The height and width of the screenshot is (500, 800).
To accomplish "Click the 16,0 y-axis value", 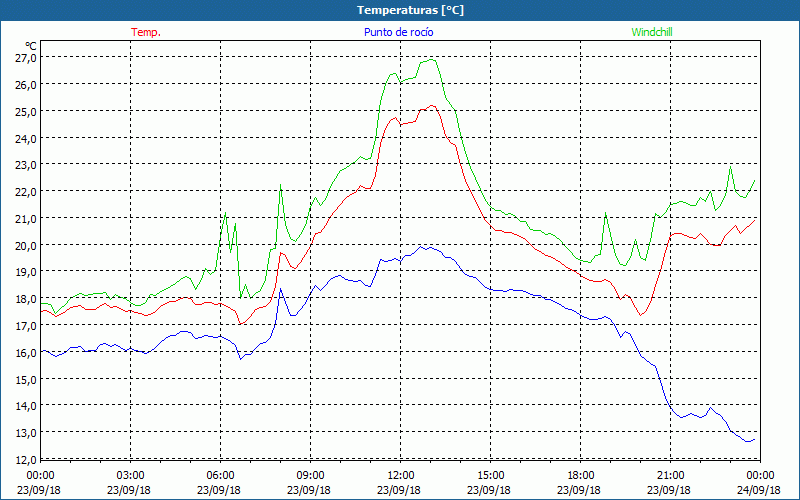I will point(26,353).
